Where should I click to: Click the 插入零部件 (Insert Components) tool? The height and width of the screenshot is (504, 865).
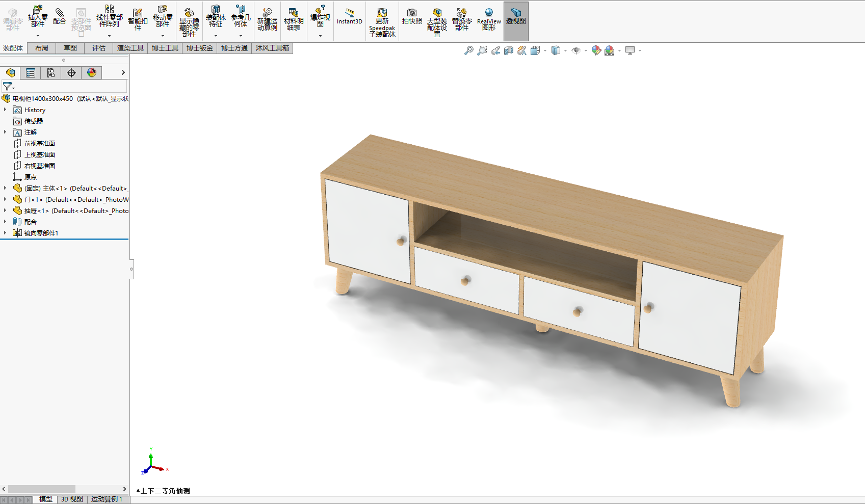[x=38, y=16]
